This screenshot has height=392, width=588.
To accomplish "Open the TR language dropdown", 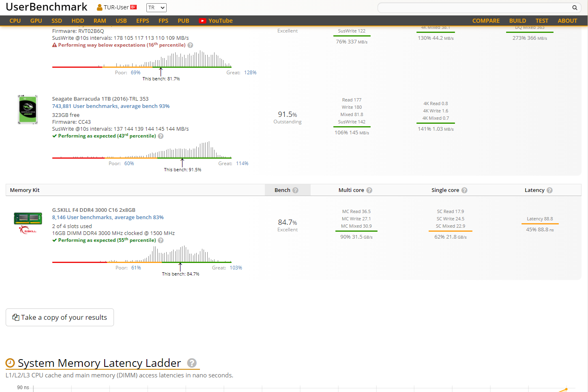I will [157, 8].
